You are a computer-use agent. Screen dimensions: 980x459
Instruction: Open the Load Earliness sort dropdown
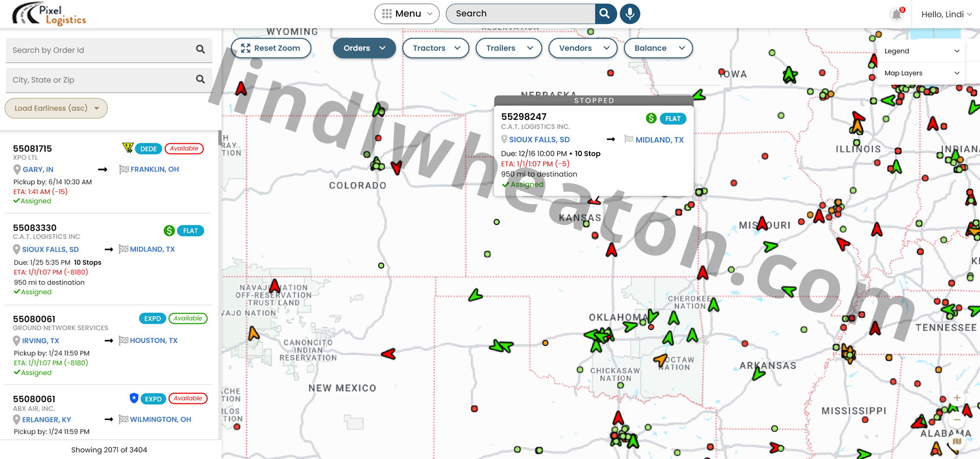56,108
